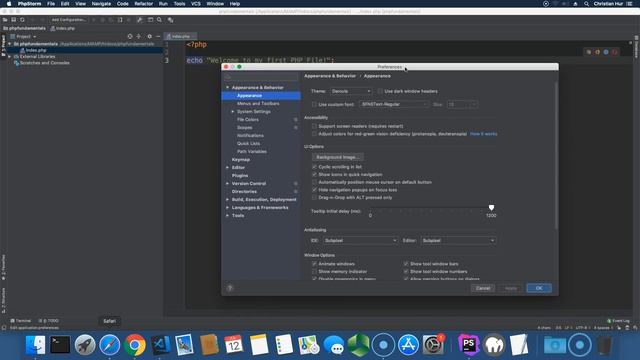The width and height of the screenshot is (640, 360).
Task: Open the Help question mark in Preferences
Action: (x=230, y=288)
